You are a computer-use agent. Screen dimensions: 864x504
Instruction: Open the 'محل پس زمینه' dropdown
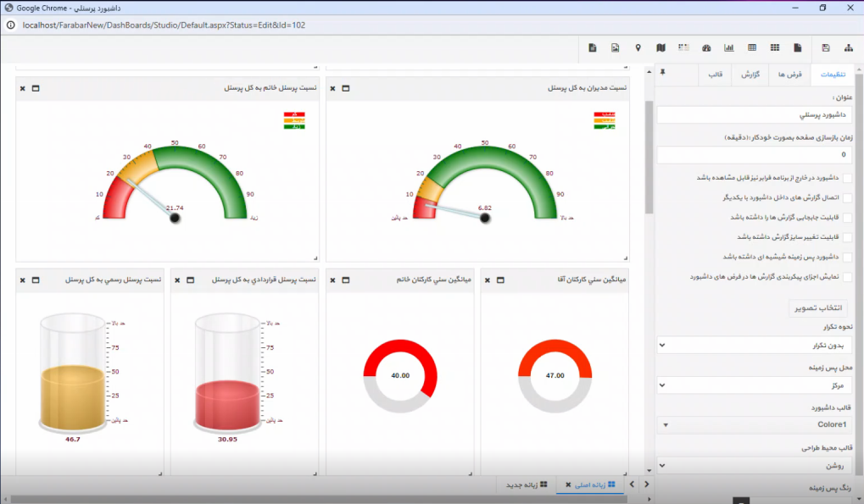(x=754, y=385)
